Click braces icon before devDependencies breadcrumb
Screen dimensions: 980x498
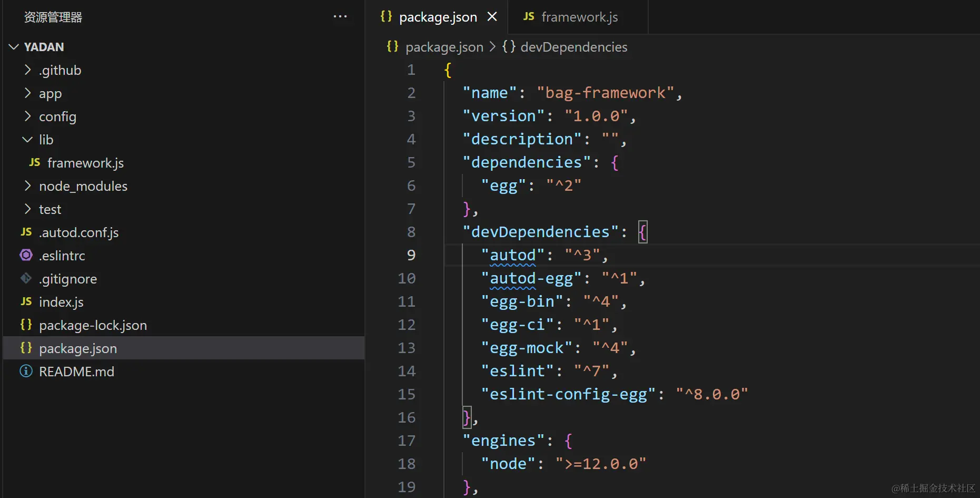tap(508, 46)
